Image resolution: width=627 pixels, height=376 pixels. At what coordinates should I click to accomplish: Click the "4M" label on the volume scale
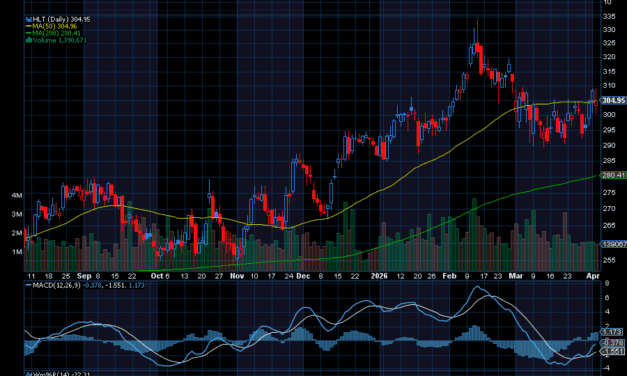click(17, 196)
